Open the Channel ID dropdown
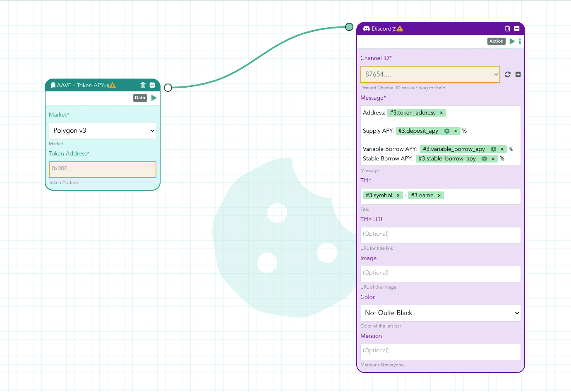The height and width of the screenshot is (392, 571). [x=430, y=74]
